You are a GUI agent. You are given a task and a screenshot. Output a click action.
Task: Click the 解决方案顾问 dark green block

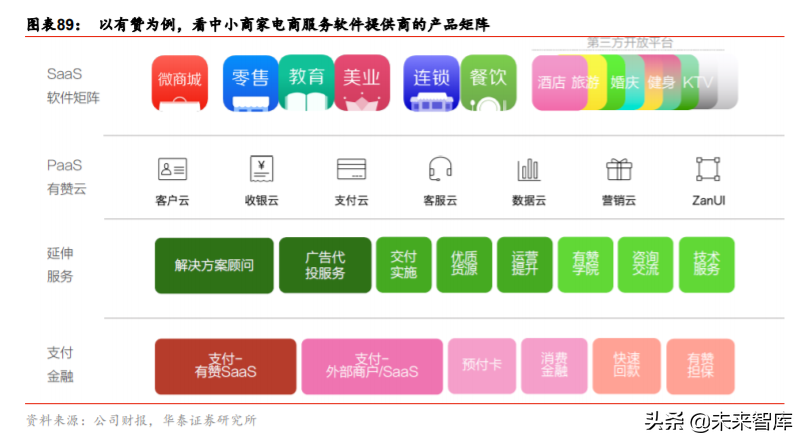point(214,265)
